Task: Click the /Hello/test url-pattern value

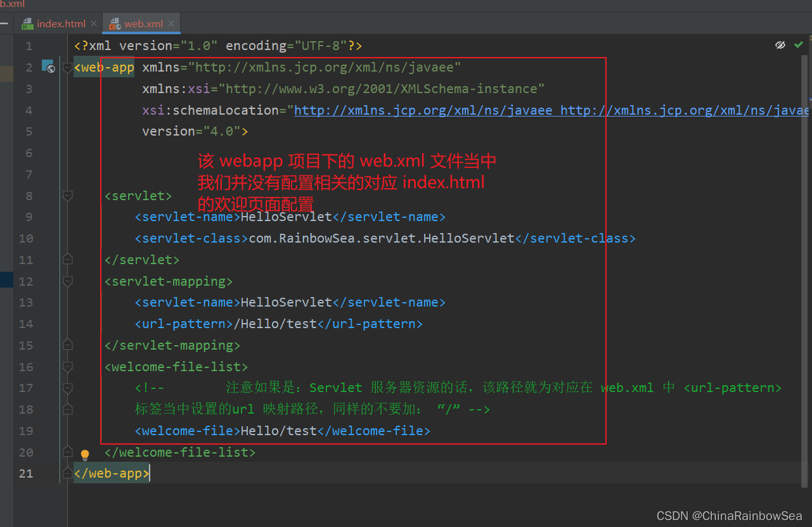Action: pos(275,324)
